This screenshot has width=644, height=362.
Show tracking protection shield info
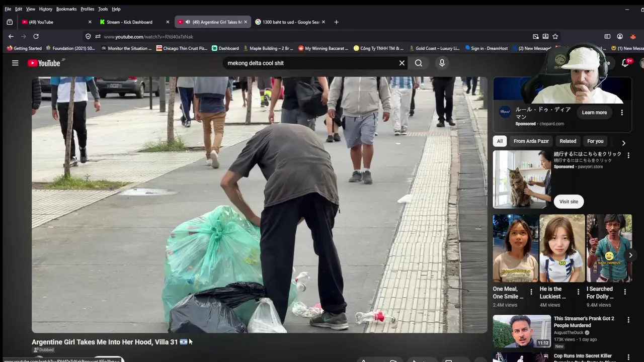[88, 36]
